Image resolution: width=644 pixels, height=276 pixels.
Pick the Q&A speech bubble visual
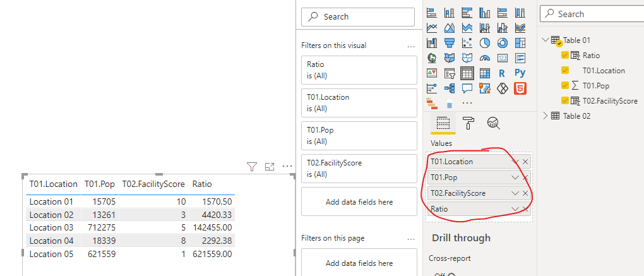(467, 88)
